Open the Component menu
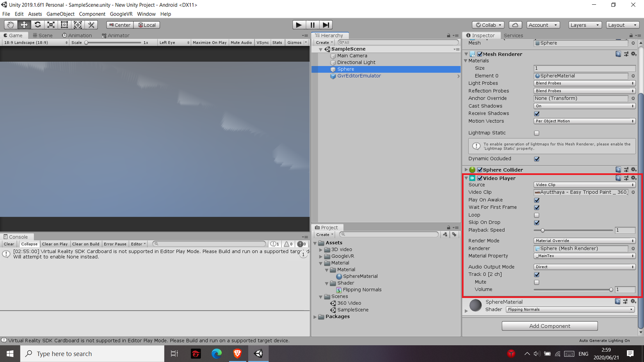644x362 pixels. [92, 14]
